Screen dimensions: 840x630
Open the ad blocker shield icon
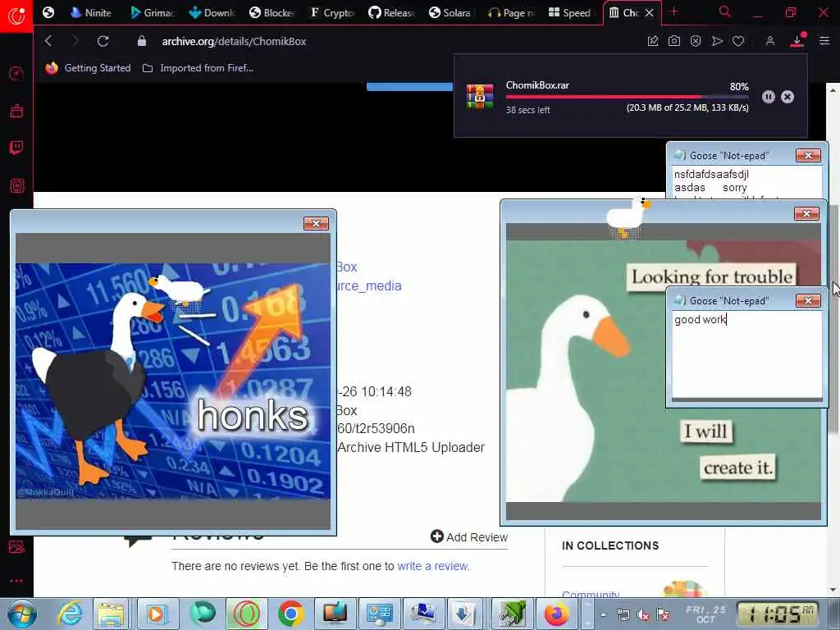click(696, 41)
